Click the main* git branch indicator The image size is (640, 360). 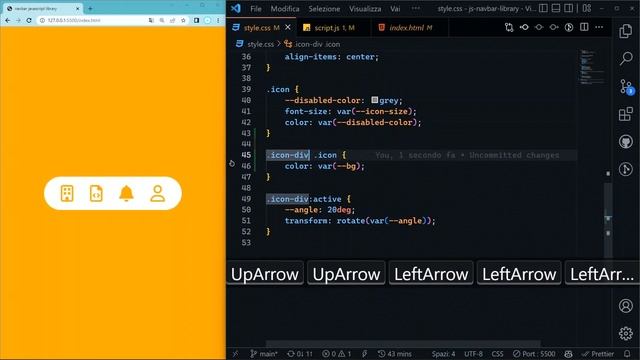coord(264,354)
